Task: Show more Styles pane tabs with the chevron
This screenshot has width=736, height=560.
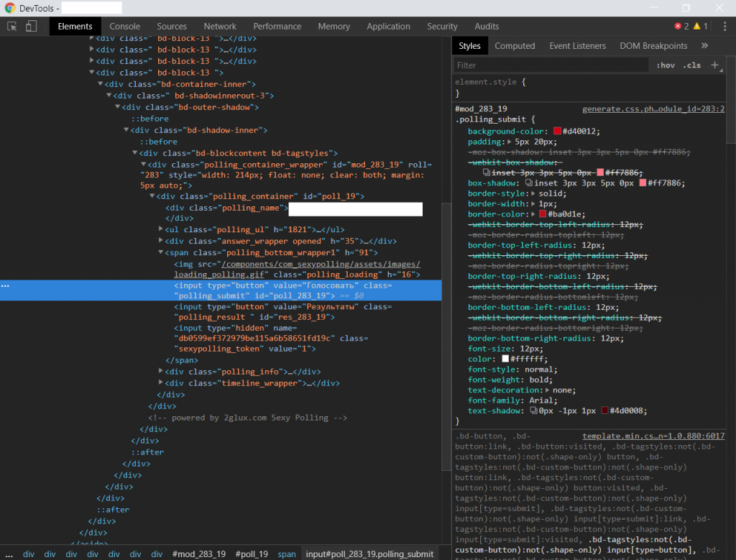Action: [704, 45]
